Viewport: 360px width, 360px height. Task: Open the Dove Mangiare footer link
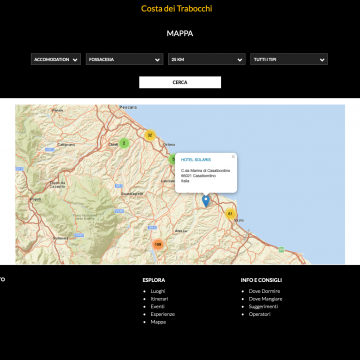[x=265, y=299]
